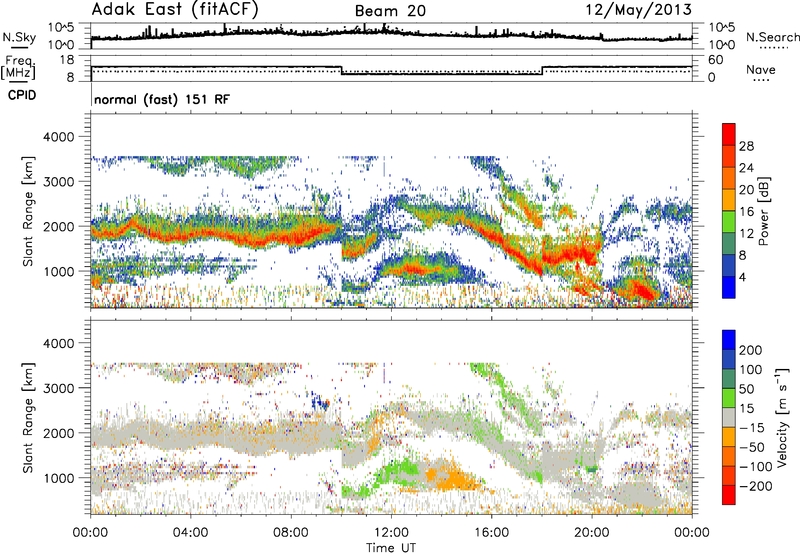Click the 'normal (fast) 151 RF' mode text

162,99
